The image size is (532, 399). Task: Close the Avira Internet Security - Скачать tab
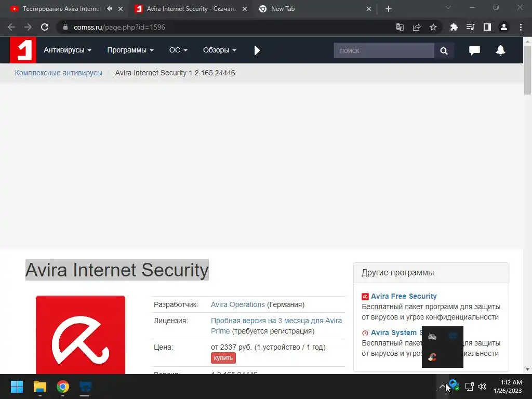(x=245, y=9)
